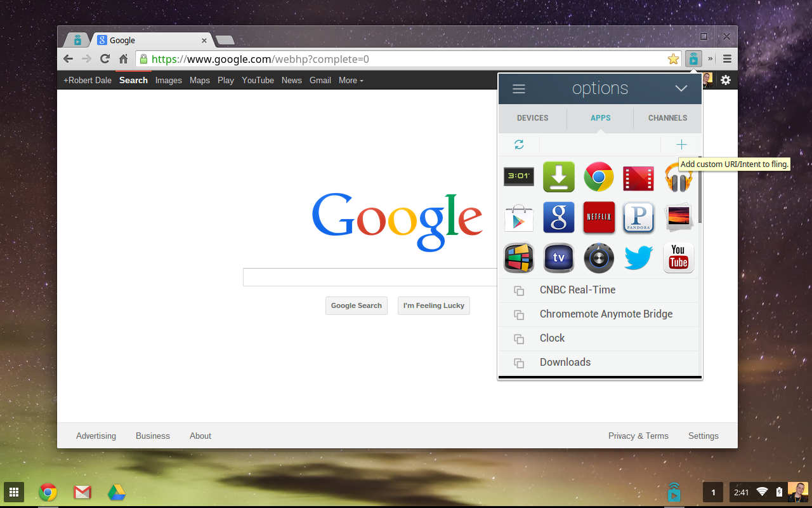Open the red film strip Movies app

[x=638, y=178]
